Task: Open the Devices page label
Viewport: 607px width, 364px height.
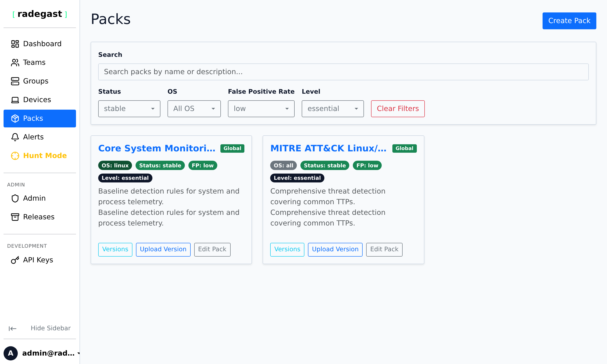Action: click(37, 100)
